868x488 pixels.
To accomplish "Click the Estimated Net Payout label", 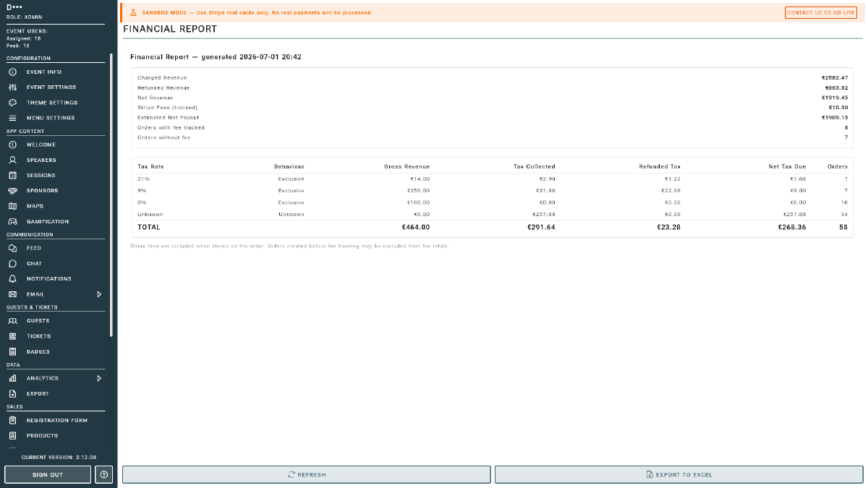I will tap(168, 117).
